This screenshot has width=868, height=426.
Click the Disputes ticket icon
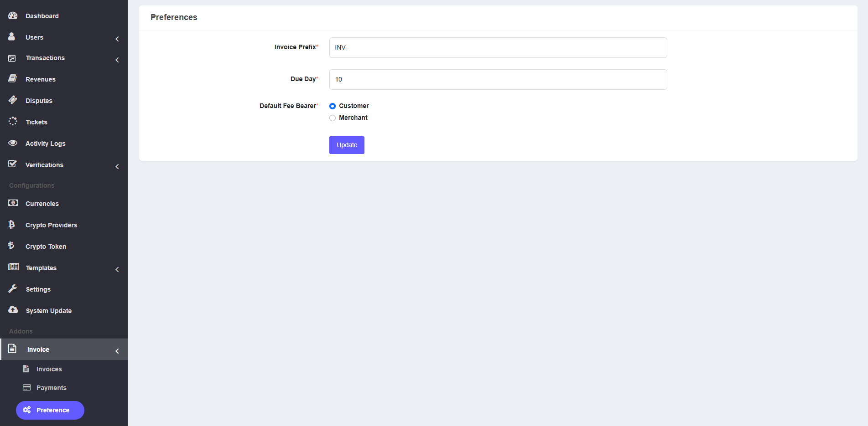click(13, 100)
